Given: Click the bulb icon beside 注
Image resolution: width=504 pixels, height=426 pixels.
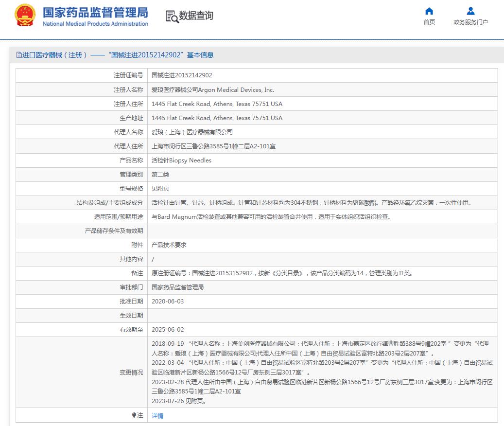Looking at the screenshot, I should coord(134,415).
